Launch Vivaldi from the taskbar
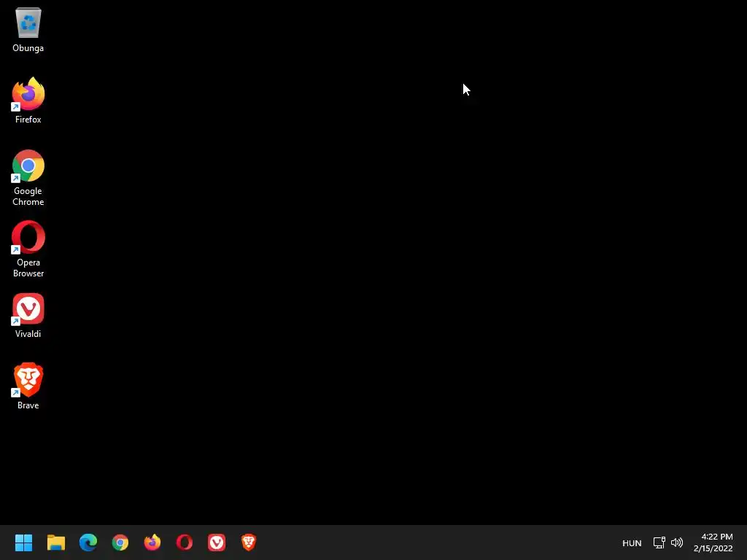 coord(217,542)
